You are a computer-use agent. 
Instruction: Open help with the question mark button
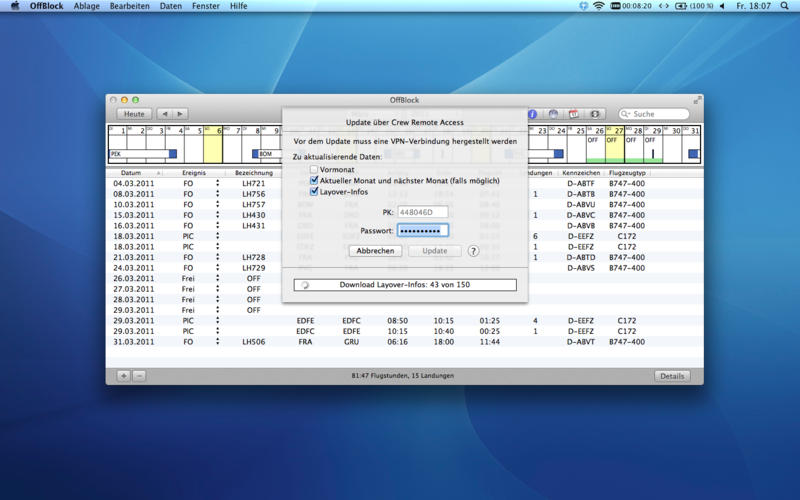[473, 251]
